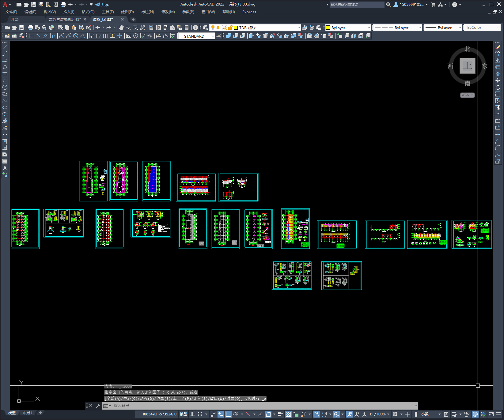Select the Pan hand tool
Viewport: 504px width, 420px height.
pyautogui.click(x=121, y=28)
